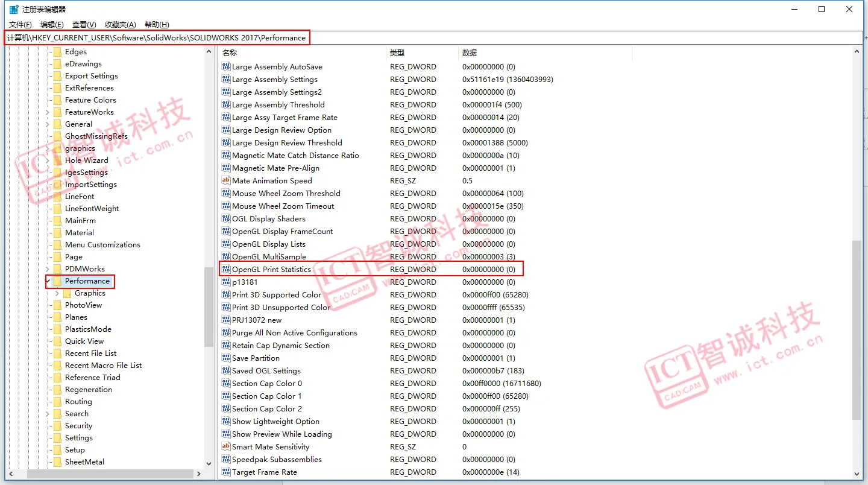The width and height of the screenshot is (868, 485).
Task: Expand the FeatureWorks tree node
Action: click(48, 112)
